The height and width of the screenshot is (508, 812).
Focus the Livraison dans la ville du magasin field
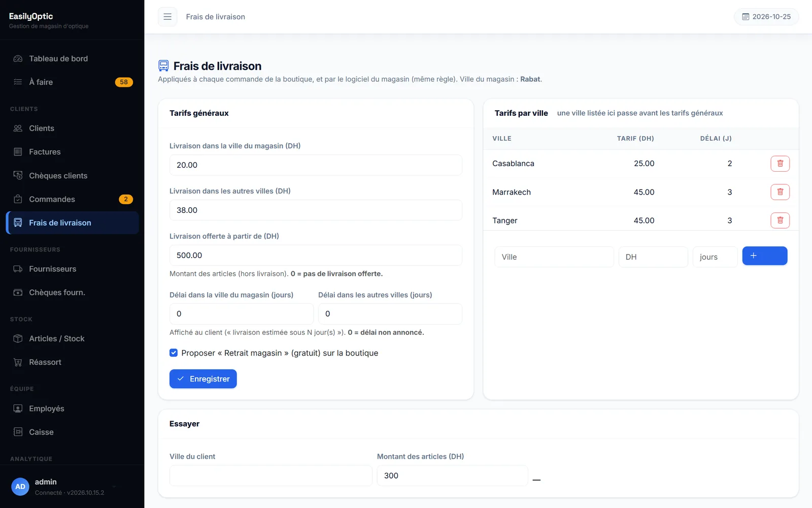[316, 165]
